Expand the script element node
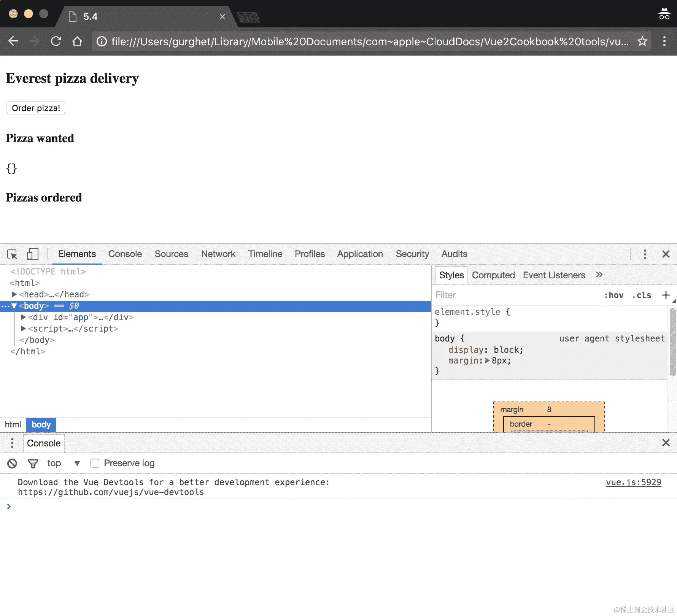This screenshot has height=616, width=677. (x=23, y=329)
